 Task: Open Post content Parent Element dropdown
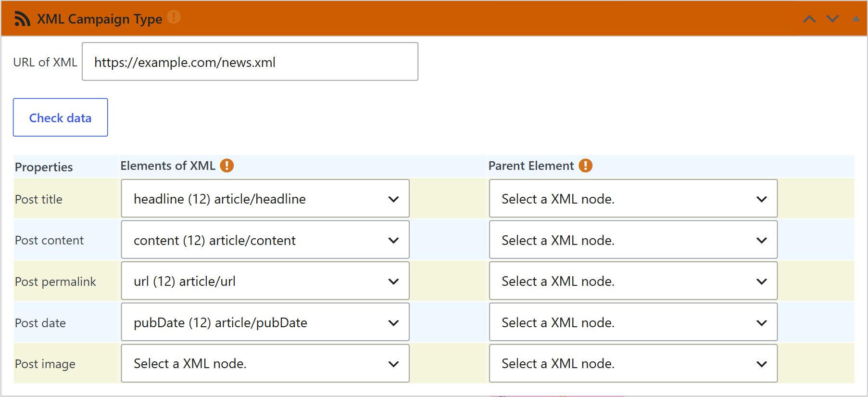click(x=633, y=240)
